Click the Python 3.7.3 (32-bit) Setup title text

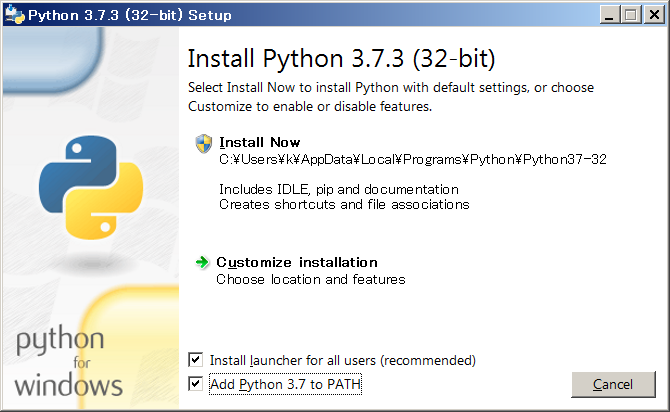click(x=129, y=15)
